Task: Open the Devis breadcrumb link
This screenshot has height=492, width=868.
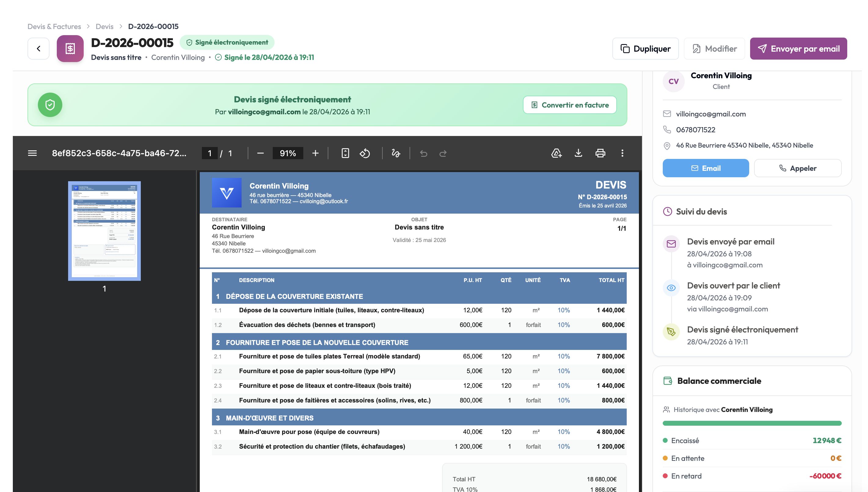Action: (x=104, y=26)
